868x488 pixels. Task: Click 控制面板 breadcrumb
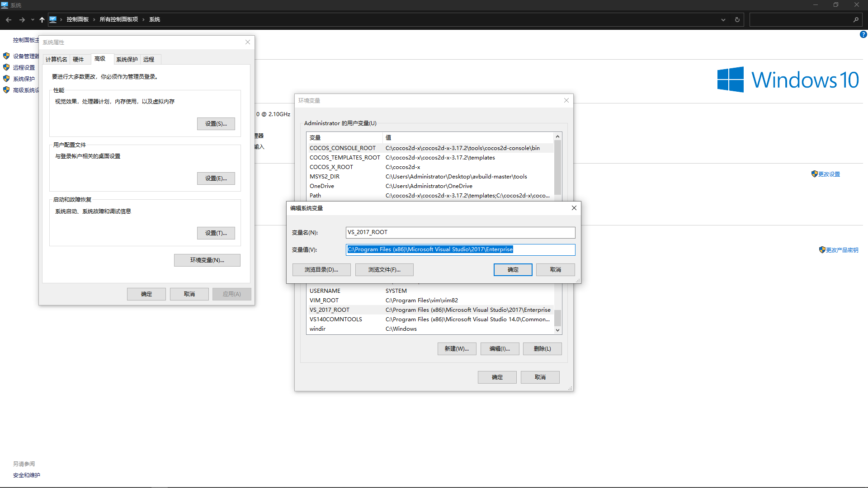coord(77,19)
